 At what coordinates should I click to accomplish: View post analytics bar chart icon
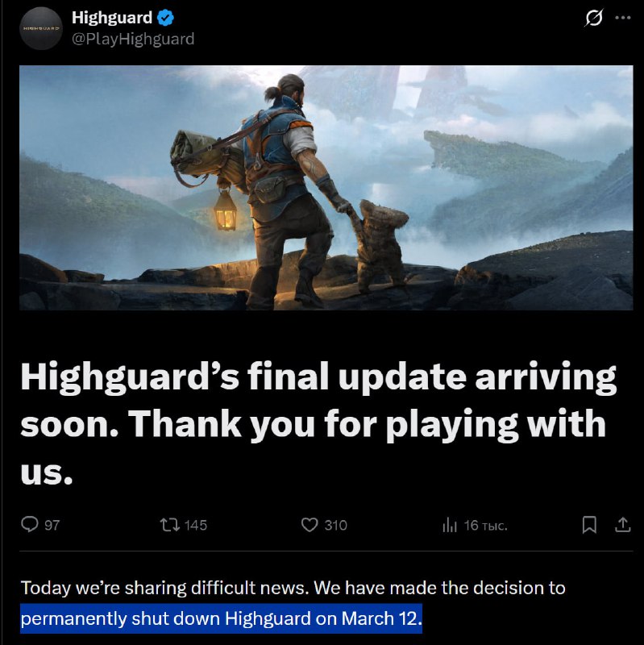450,525
